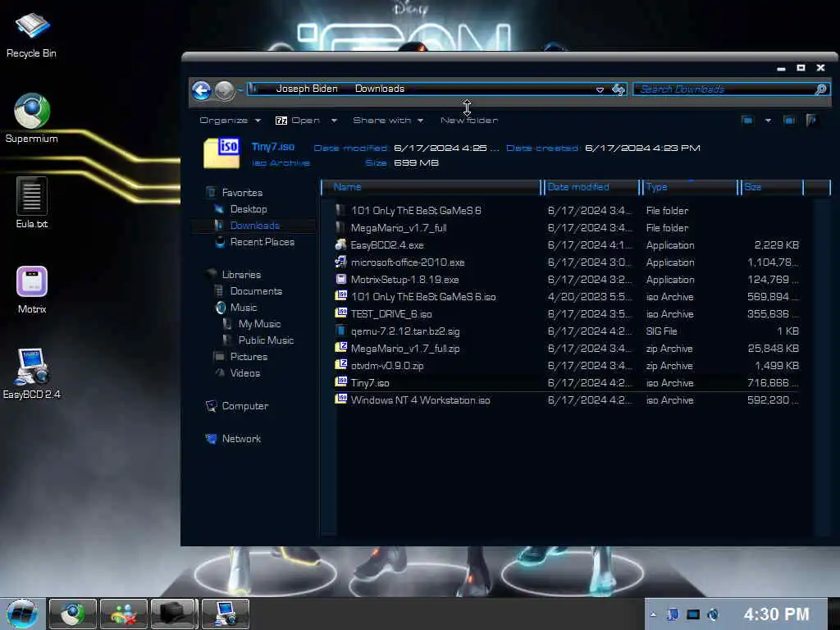Select Public Music in the tree

click(x=266, y=340)
